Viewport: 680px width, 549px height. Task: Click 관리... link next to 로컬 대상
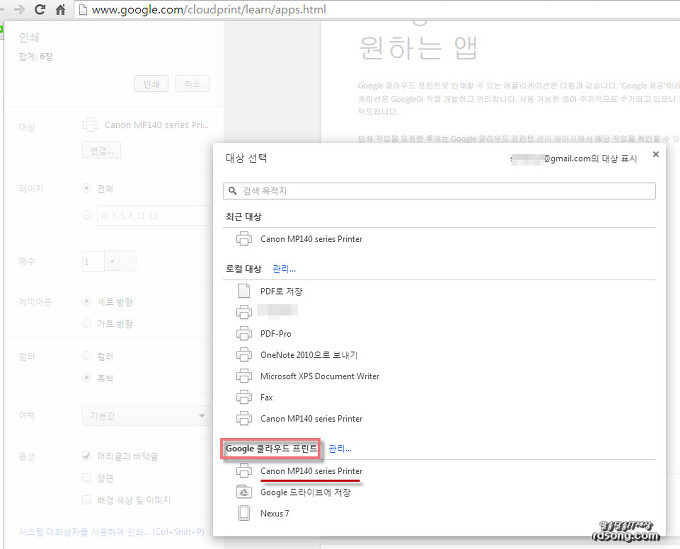coord(284,269)
